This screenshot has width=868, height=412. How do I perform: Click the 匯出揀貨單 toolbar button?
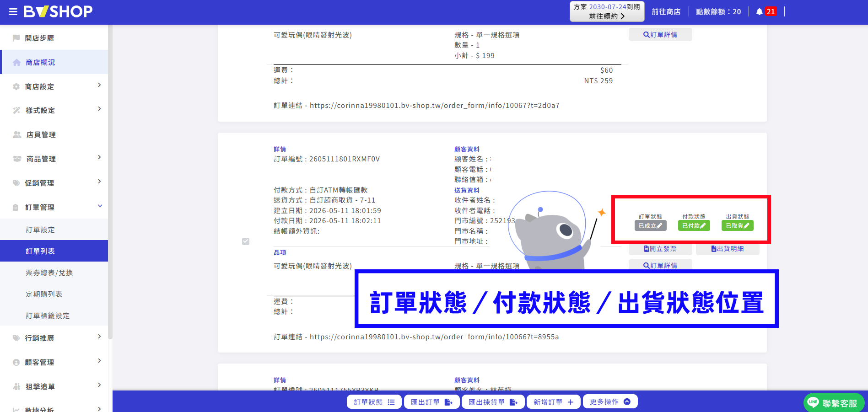point(493,402)
